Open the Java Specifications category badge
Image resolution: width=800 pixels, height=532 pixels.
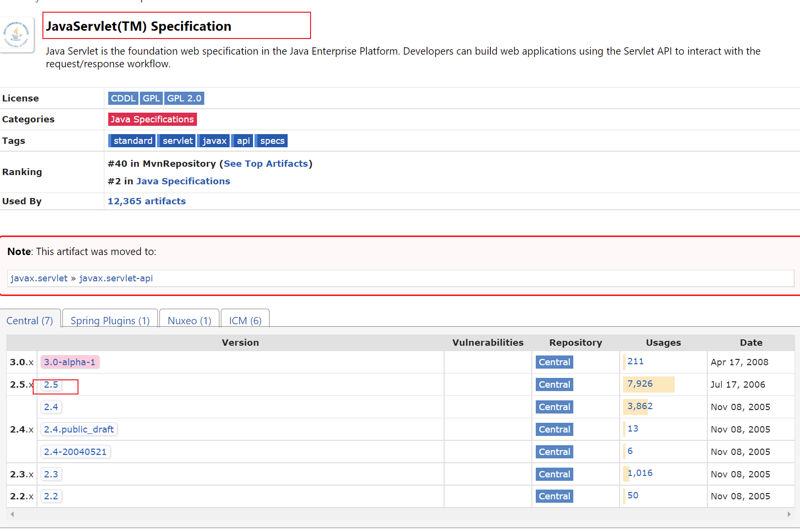click(152, 119)
